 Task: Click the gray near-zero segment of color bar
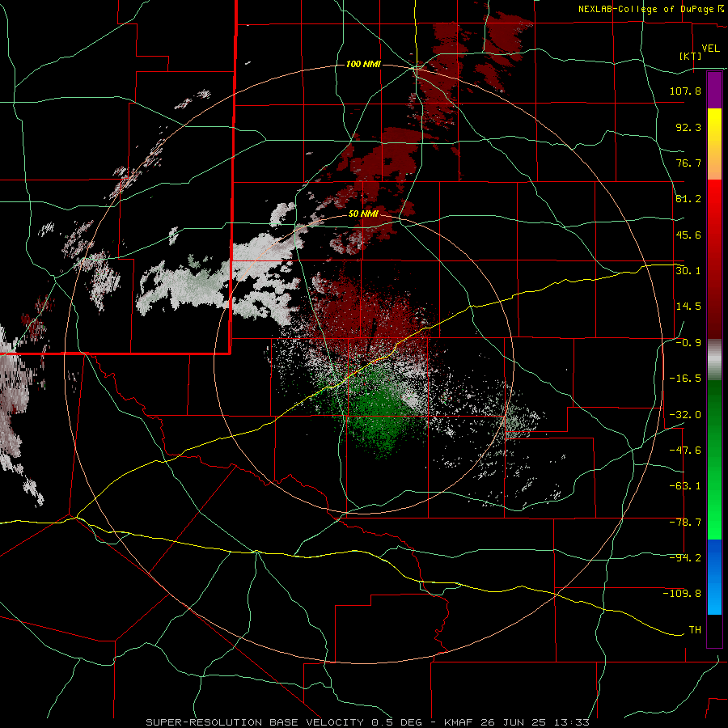pyautogui.click(x=714, y=360)
